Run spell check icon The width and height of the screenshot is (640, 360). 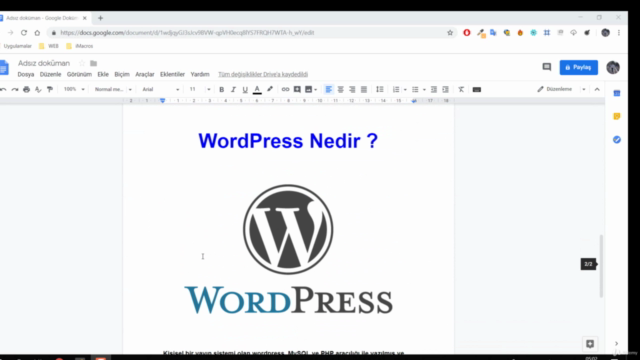38,89
